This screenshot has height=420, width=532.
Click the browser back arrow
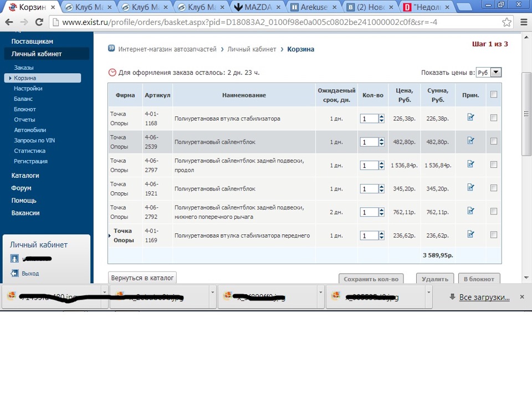pos(9,22)
